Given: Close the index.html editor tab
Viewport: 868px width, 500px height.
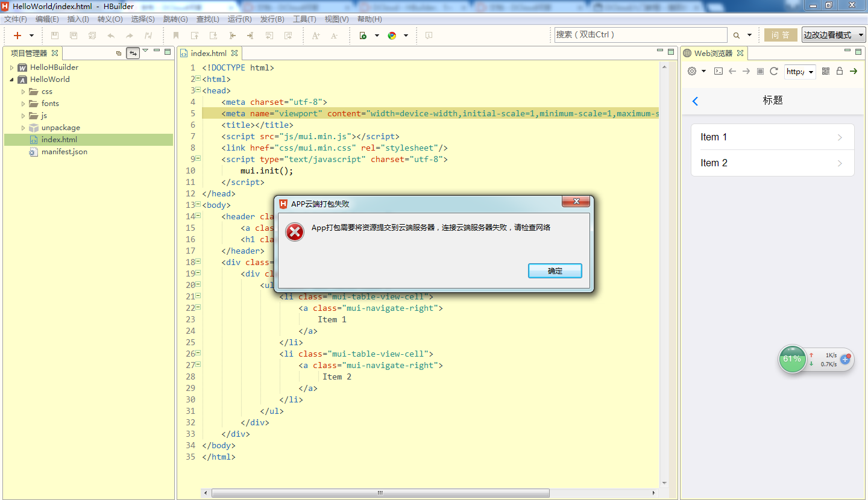Looking at the screenshot, I should click(234, 53).
